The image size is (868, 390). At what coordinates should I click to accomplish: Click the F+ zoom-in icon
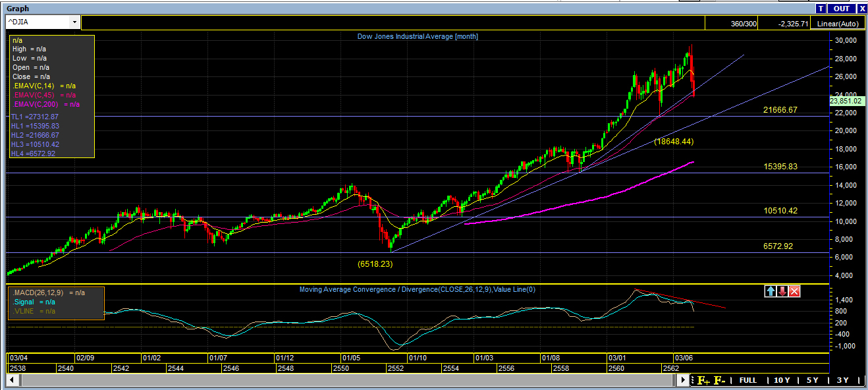703,380
